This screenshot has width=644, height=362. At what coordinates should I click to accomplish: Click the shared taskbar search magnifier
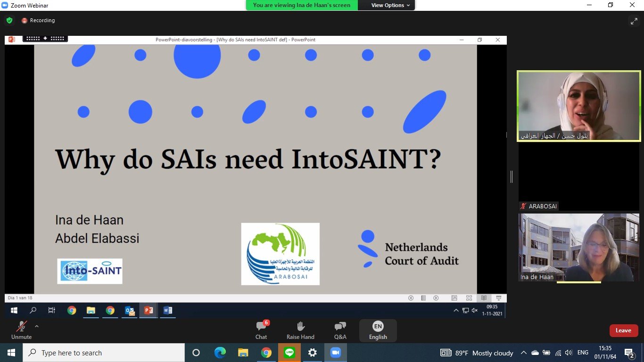[x=33, y=310]
